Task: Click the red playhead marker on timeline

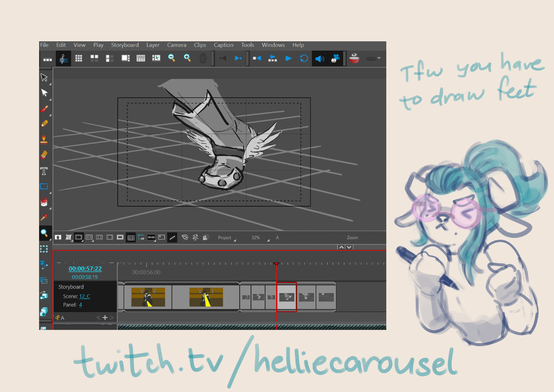Action: click(x=276, y=264)
